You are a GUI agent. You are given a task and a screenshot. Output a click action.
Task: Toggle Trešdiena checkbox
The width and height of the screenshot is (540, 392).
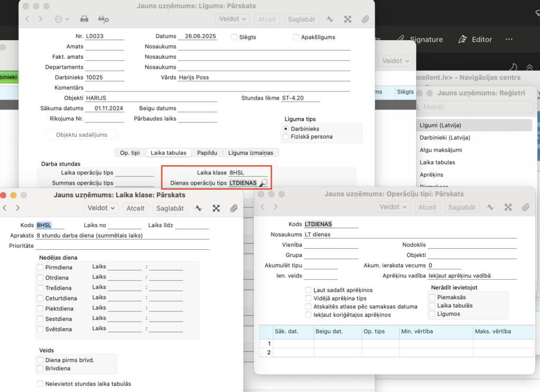click(x=40, y=288)
